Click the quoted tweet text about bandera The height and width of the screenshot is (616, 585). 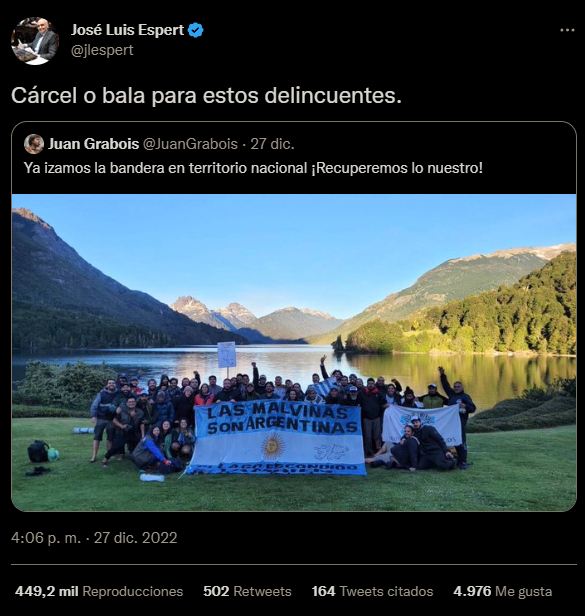pyautogui.click(x=253, y=168)
